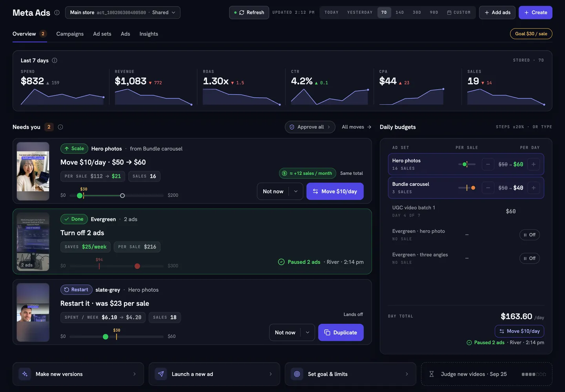Click plus stepper for Hero photos budget

tap(534, 164)
